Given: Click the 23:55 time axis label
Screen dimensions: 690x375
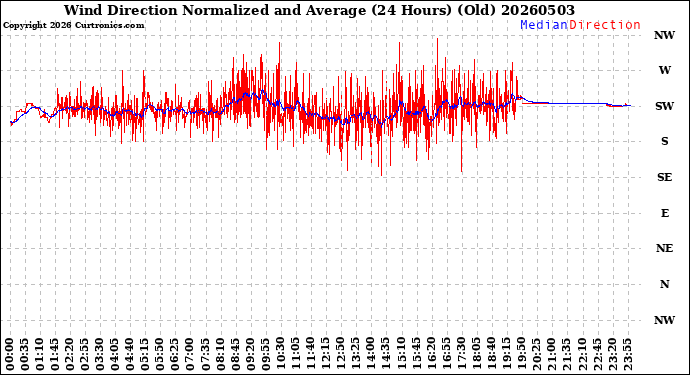Looking at the screenshot, I should [x=628, y=355].
